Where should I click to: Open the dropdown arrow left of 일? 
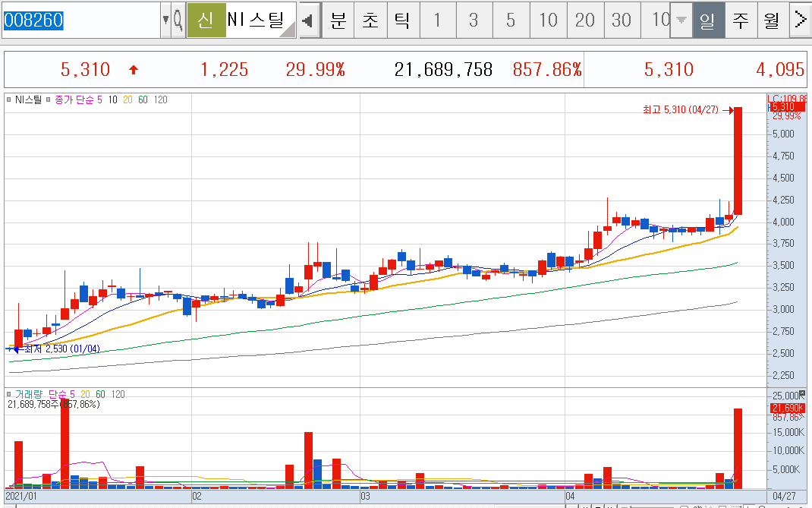(681, 21)
